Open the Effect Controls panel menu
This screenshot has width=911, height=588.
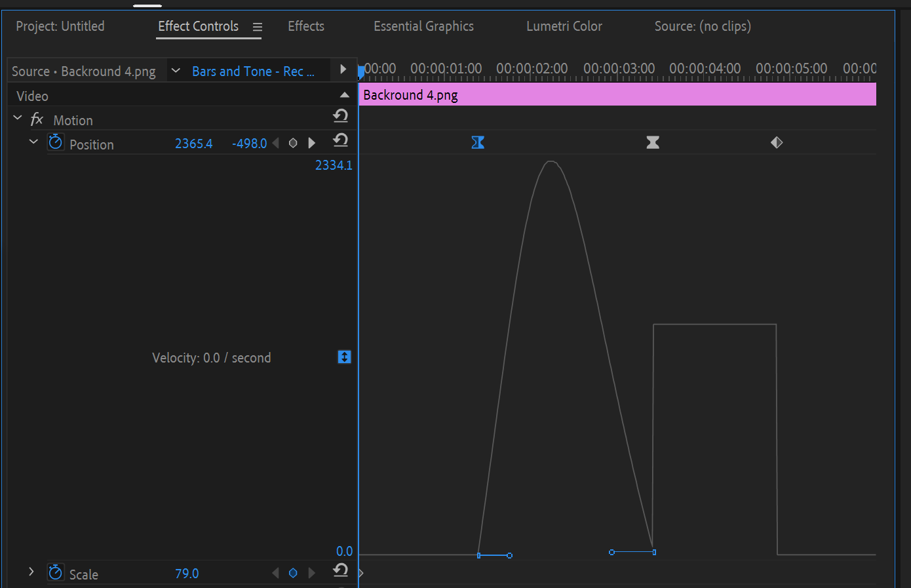[x=257, y=27]
